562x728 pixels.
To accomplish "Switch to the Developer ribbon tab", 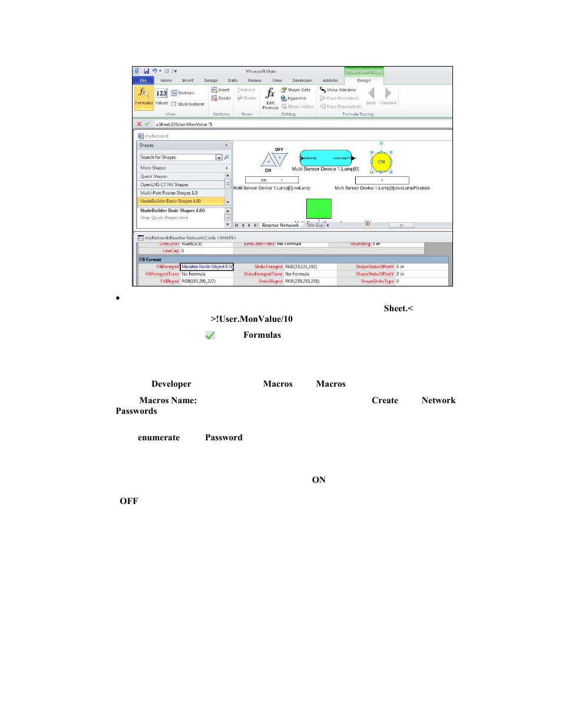I will 302,80.
